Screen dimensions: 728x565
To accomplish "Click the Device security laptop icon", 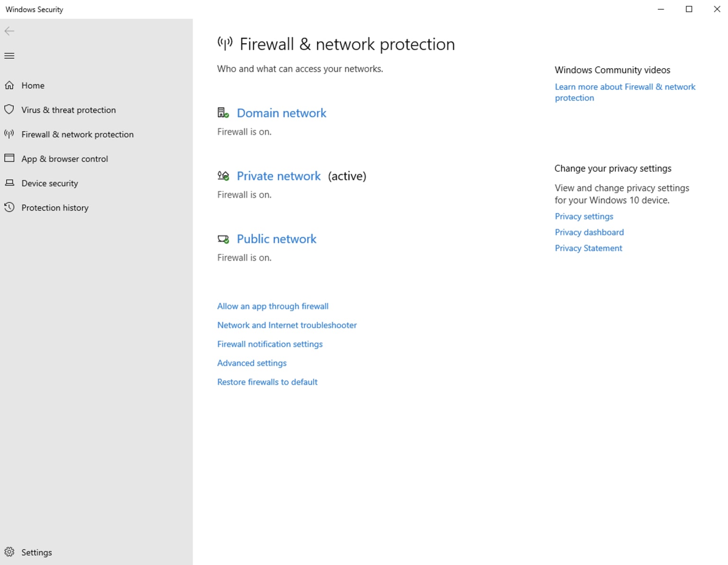I will (x=9, y=183).
